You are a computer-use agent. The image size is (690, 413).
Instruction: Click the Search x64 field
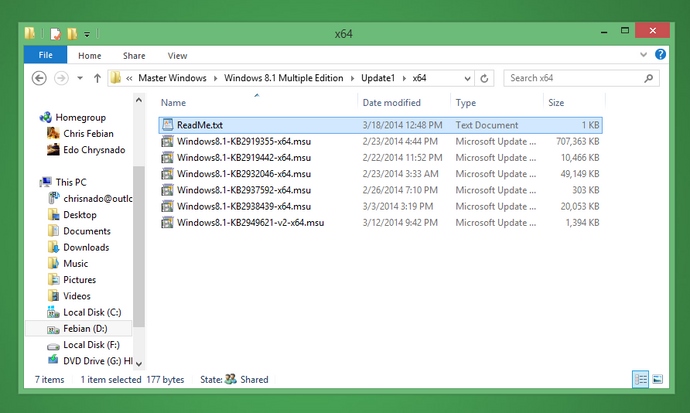pos(581,78)
